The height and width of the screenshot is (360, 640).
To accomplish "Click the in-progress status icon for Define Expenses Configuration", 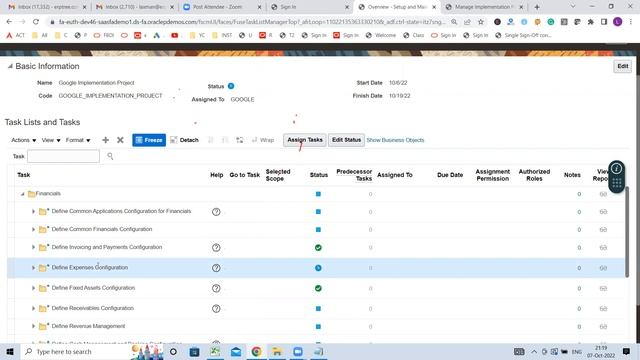I will coord(318,268).
